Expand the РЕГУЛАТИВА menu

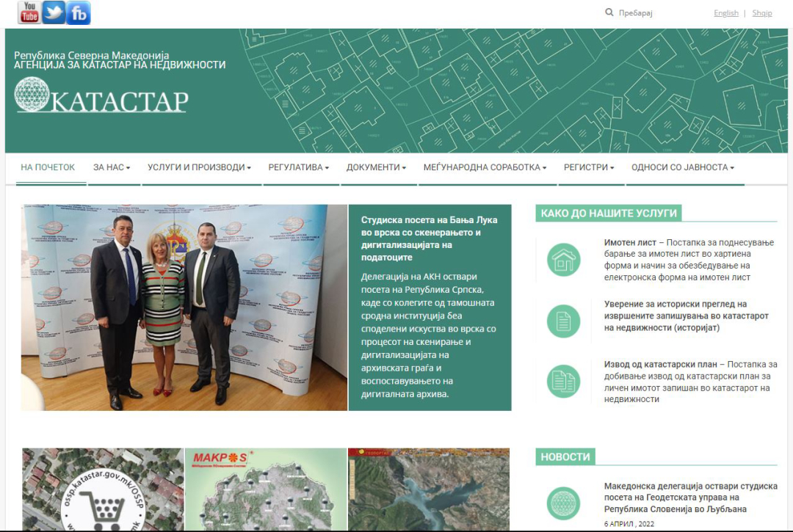(x=298, y=167)
